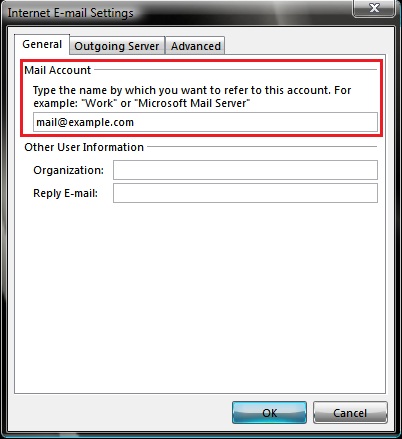402x439 pixels.
Task: Click the divider line beside Mail Account
Action: click(235, 70)
